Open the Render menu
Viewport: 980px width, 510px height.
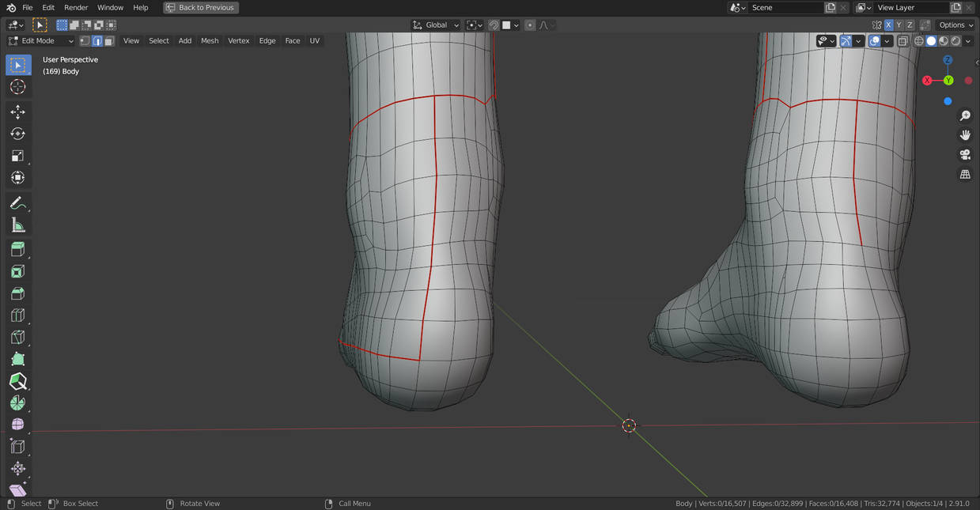coord(76,8)
